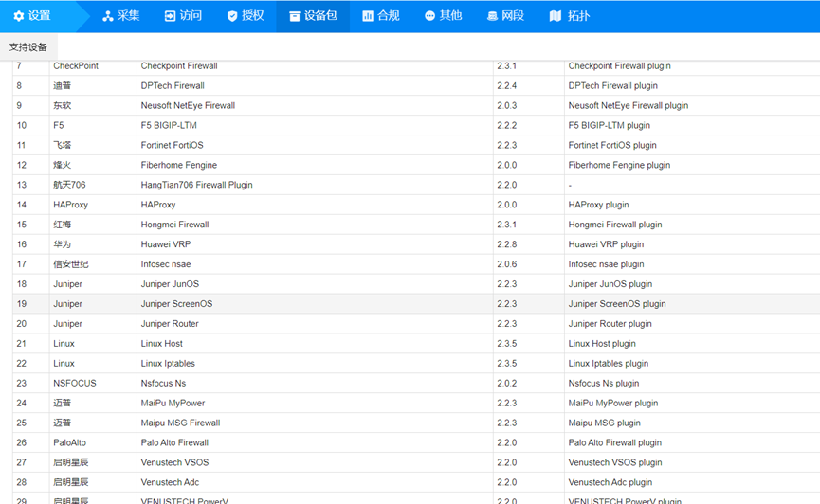Click the 拓扑 map icon
The width and height of the screenshot is (820, 504).
pyautogui.click(x=556, y=16)
